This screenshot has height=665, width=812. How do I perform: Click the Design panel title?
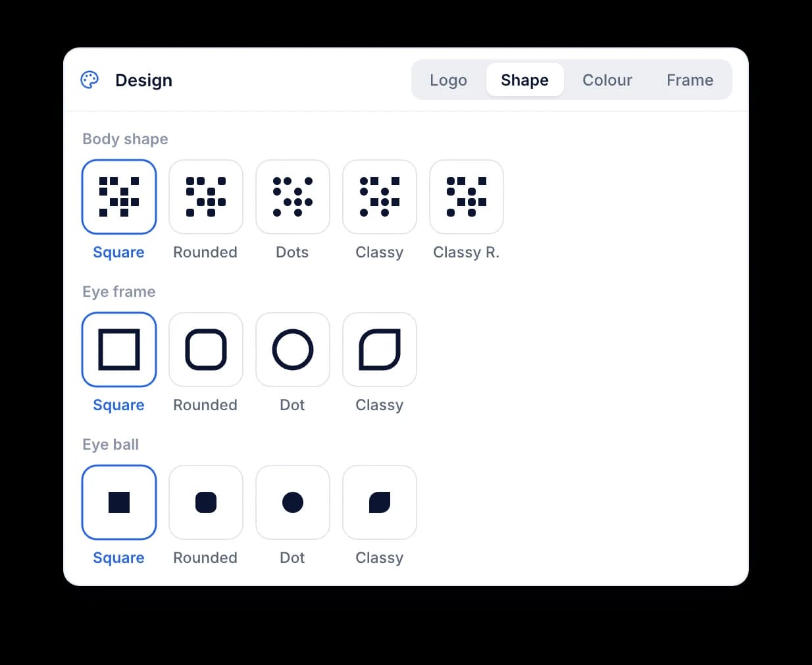pos(143,80)
